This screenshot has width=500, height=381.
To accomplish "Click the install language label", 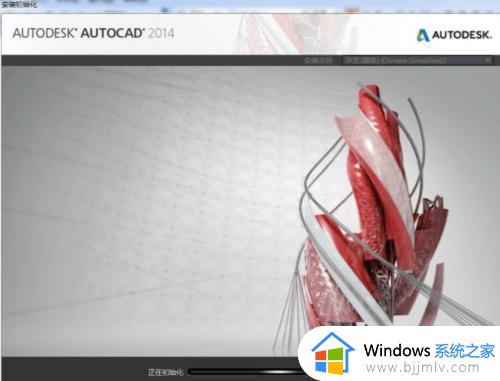I will click(318, 60).
